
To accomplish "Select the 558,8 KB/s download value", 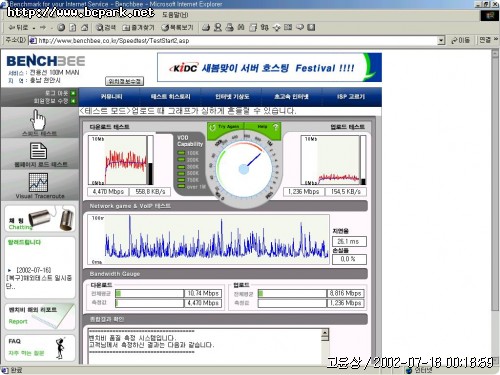I will [150, 192].
